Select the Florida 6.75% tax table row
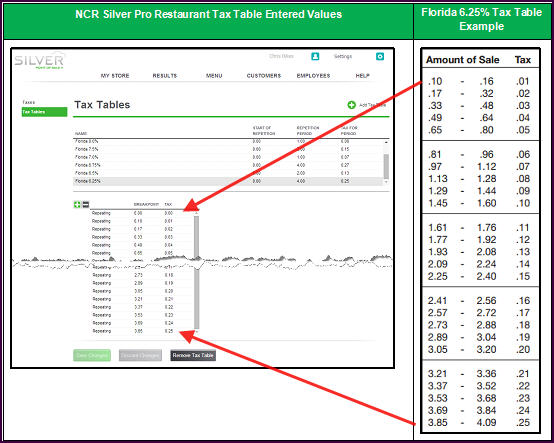This screenshot has width=554, height=443. coord(228,165)
